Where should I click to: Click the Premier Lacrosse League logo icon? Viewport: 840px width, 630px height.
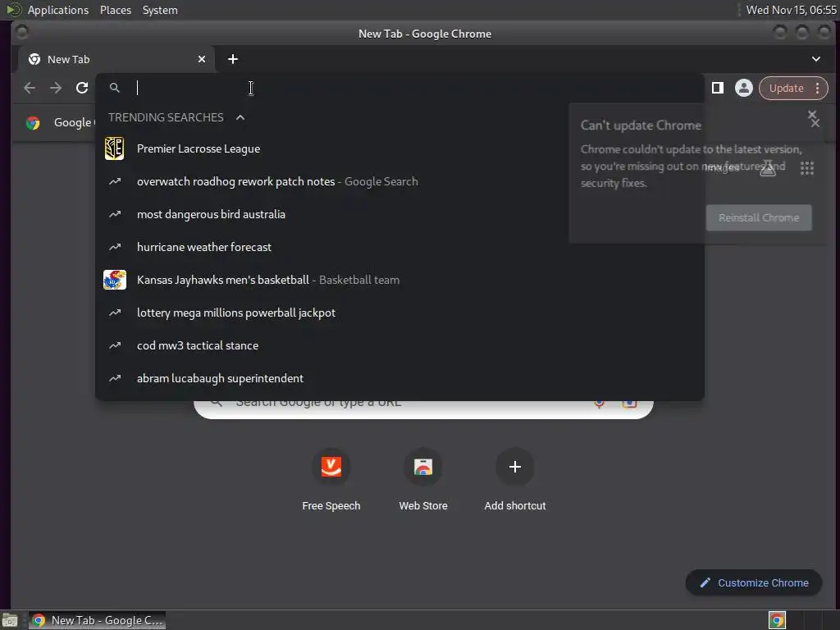coord(114,148)
